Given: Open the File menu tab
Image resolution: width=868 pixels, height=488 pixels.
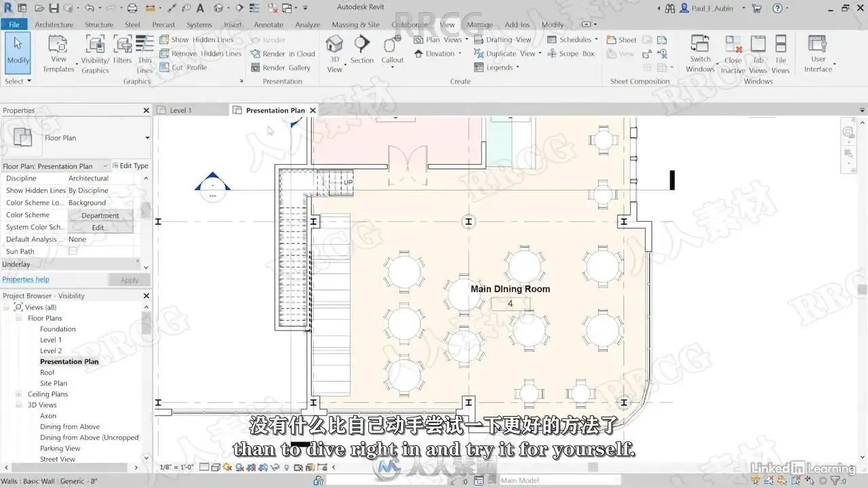Looking at the screenshot, I should [x=14, y=24].
